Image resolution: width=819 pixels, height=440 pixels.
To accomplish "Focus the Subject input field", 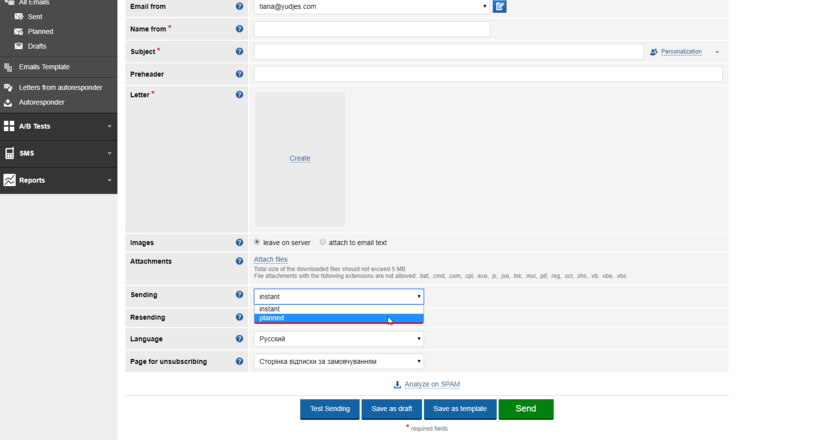I will pyautogui.click(x=449, y=51).
